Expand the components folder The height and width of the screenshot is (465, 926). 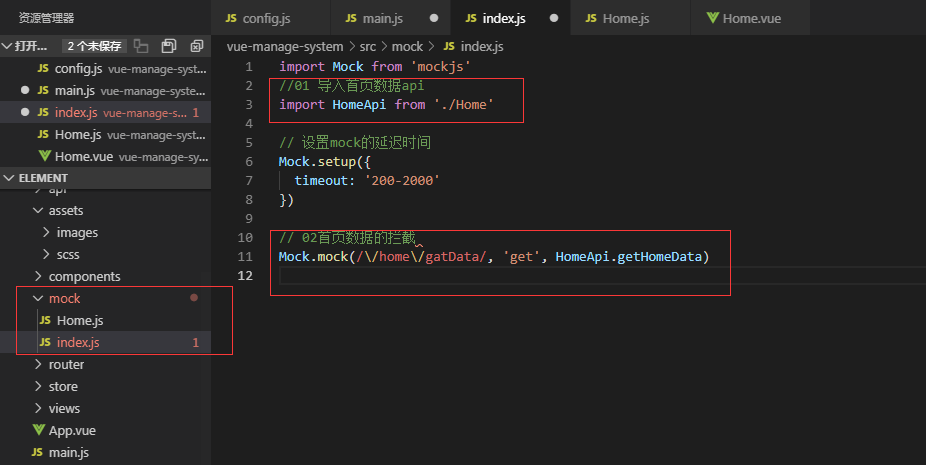tap(38, 276)
